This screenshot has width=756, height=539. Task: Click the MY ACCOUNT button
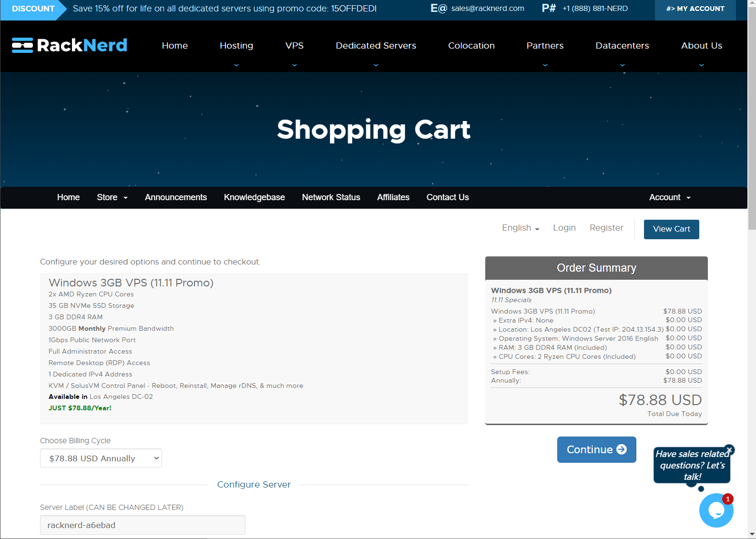point(695,10)
